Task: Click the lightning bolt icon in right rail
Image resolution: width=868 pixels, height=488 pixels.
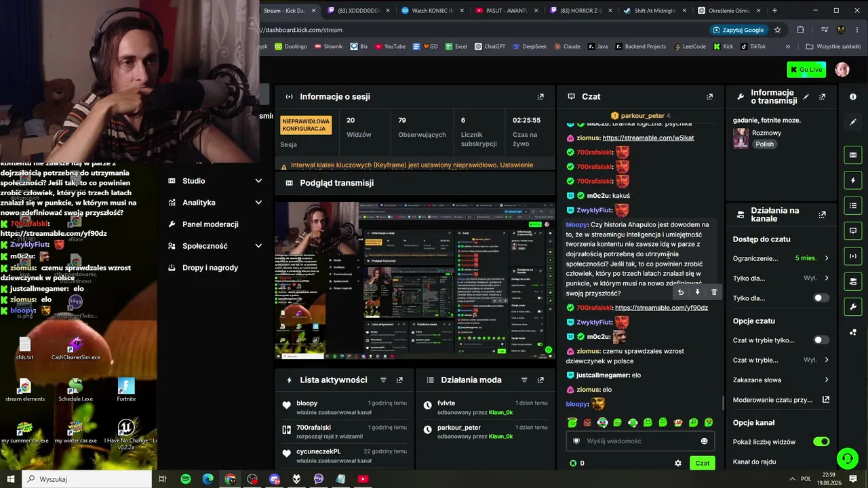Action: coord(853,180)
